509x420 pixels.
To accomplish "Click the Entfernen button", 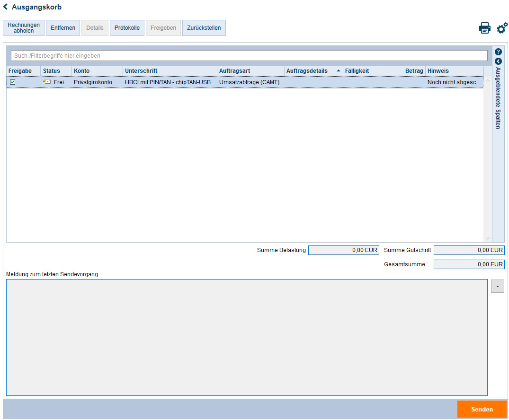I will 63,28.
